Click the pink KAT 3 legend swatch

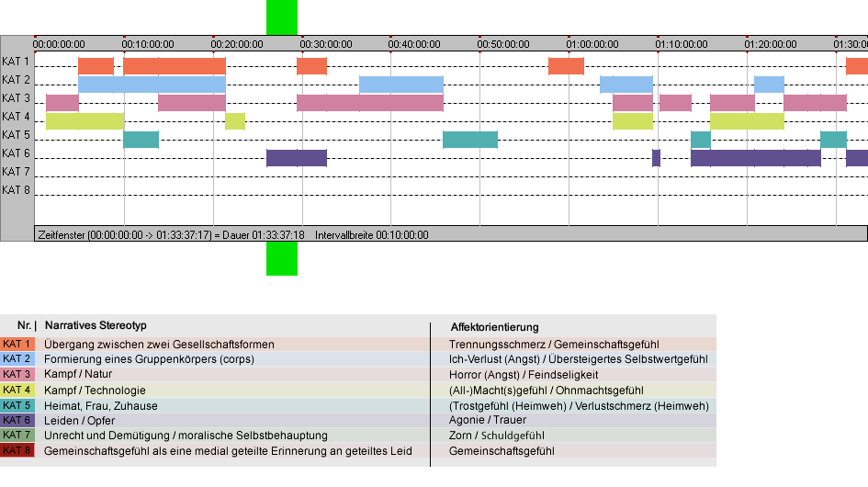(x=17, y=374)
